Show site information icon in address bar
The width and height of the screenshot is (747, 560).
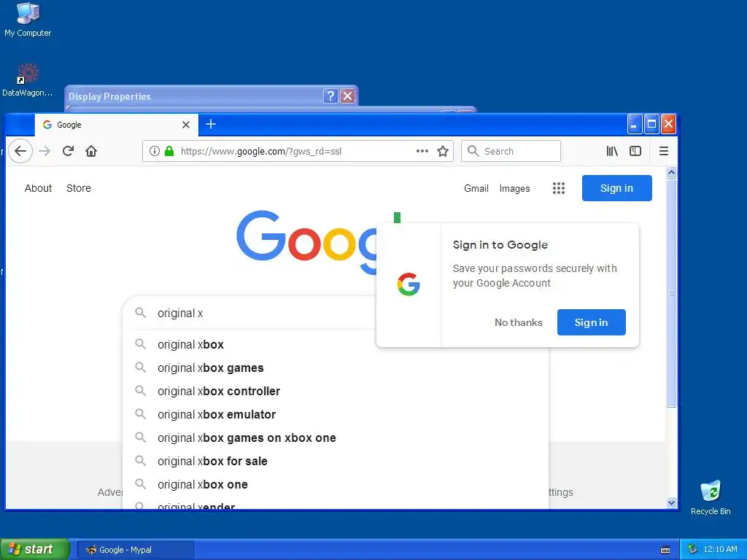click(155, 151)
